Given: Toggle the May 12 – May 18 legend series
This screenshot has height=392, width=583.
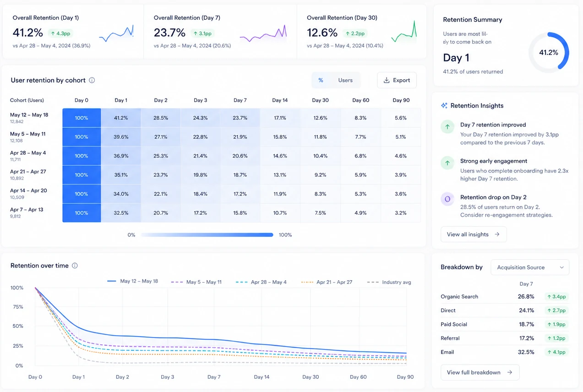Looking at the screenshot, I should [x=132, y=281].
